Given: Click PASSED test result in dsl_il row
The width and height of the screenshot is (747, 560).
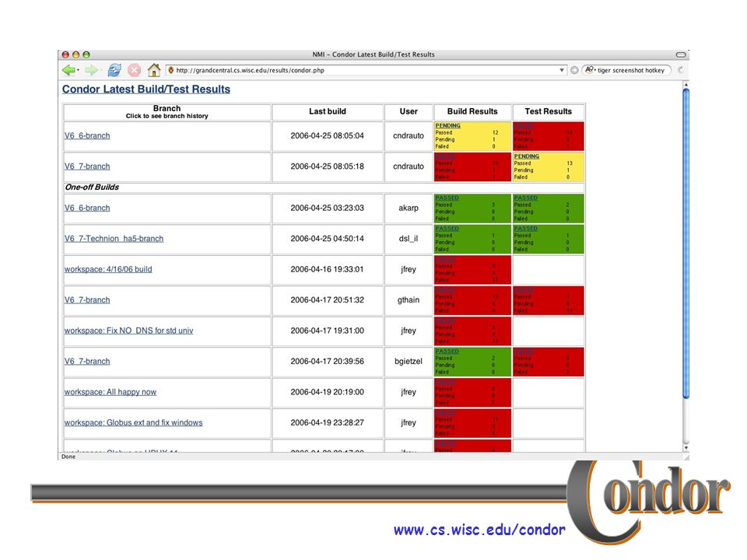Looking at the screenshot, I should coord(525,229).
